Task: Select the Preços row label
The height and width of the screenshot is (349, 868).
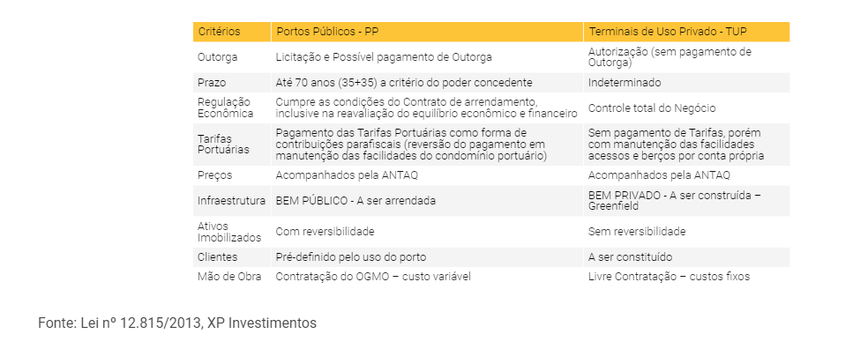Action: (214, 175)
